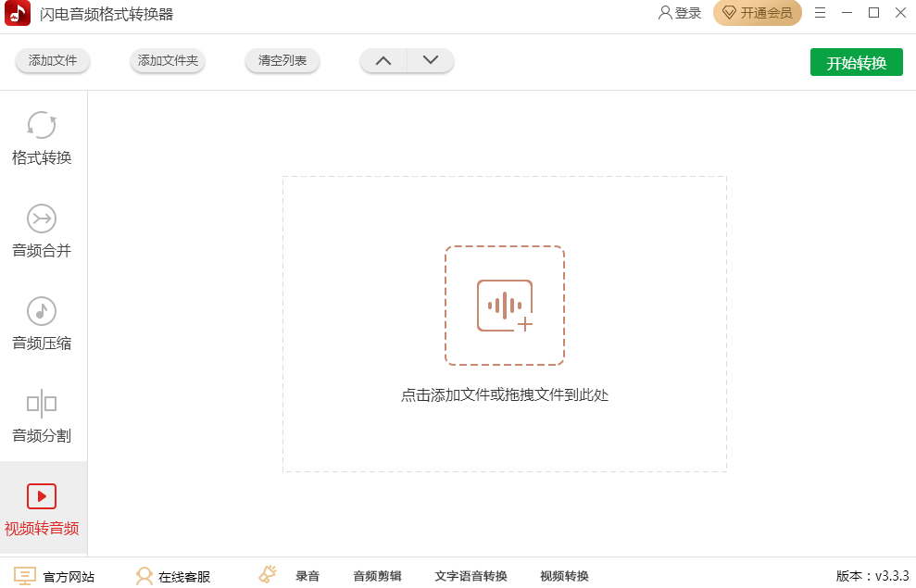This screenshot has height=588, width=916.
Task: Select the 格式转换 sidebar tab
Action: pos(42,138)
